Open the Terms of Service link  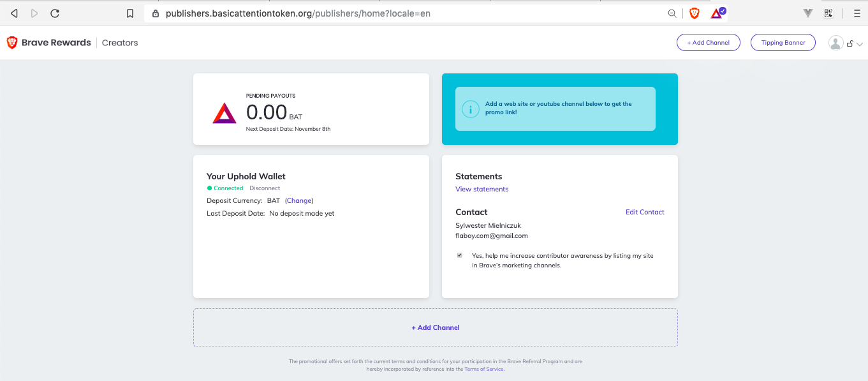click(x=484, y=369)
